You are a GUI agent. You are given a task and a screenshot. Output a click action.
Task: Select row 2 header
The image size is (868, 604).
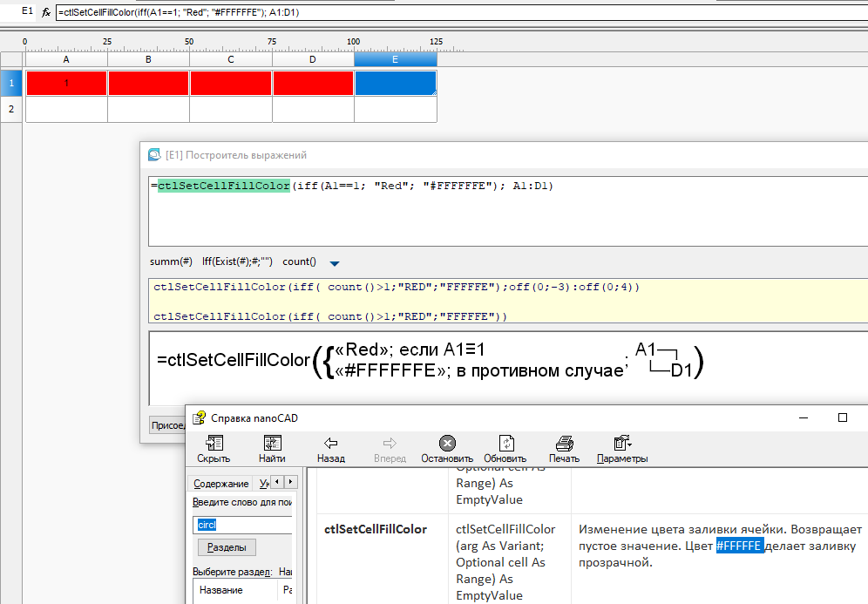click(11, 109)
